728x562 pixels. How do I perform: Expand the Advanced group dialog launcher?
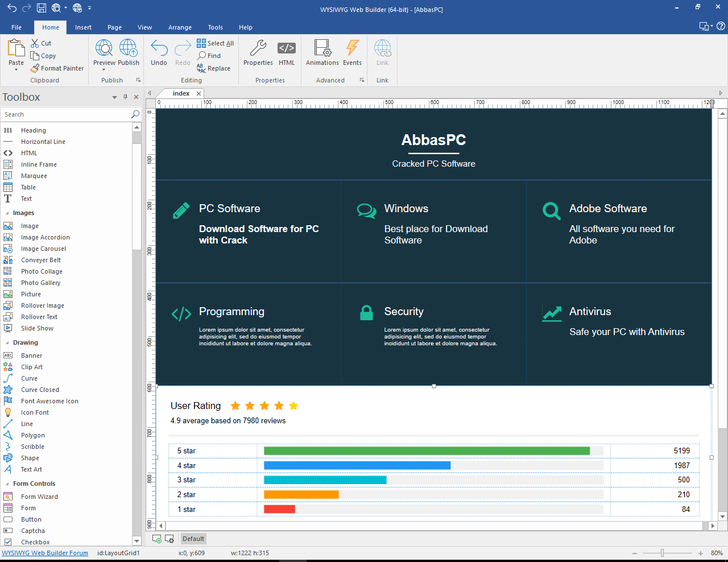pos(362,80)
